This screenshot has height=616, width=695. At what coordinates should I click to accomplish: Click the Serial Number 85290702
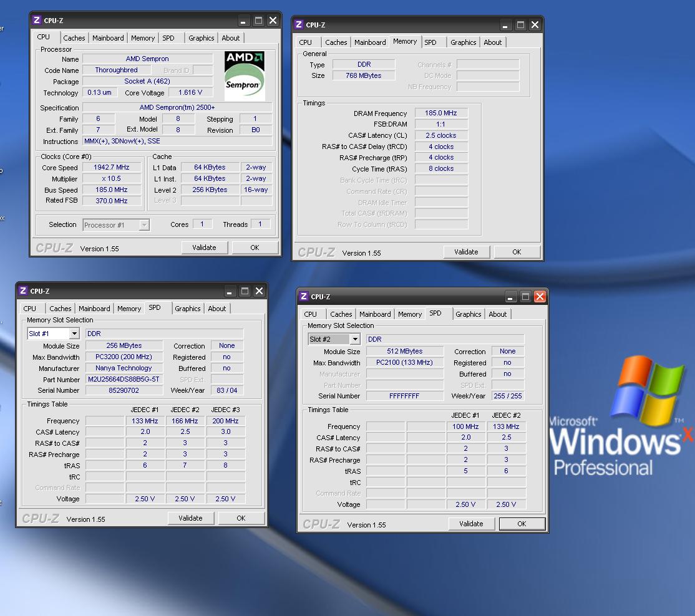point(124,390)
